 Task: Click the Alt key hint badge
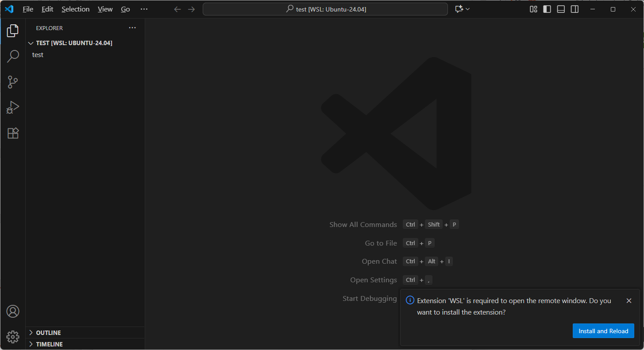(432, 262)
